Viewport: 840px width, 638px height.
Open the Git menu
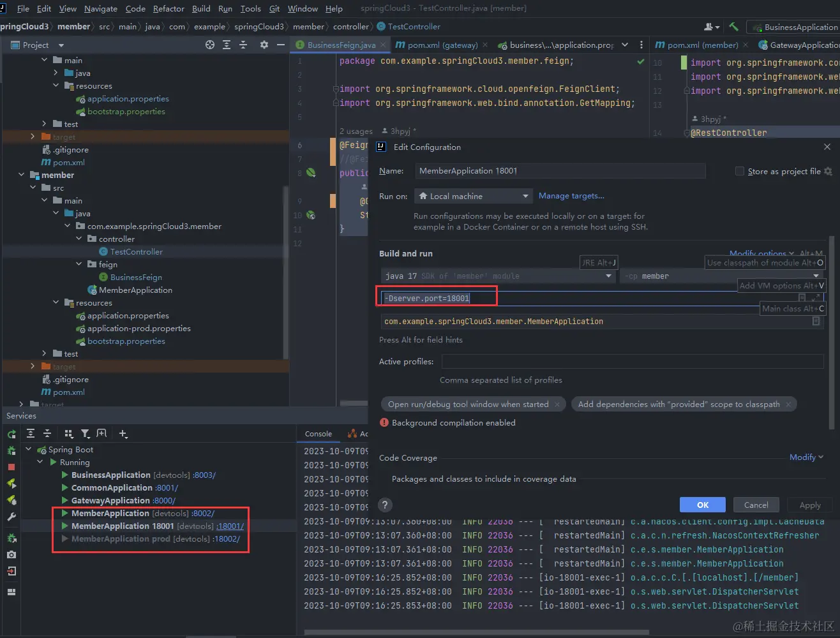pos(274,8)
